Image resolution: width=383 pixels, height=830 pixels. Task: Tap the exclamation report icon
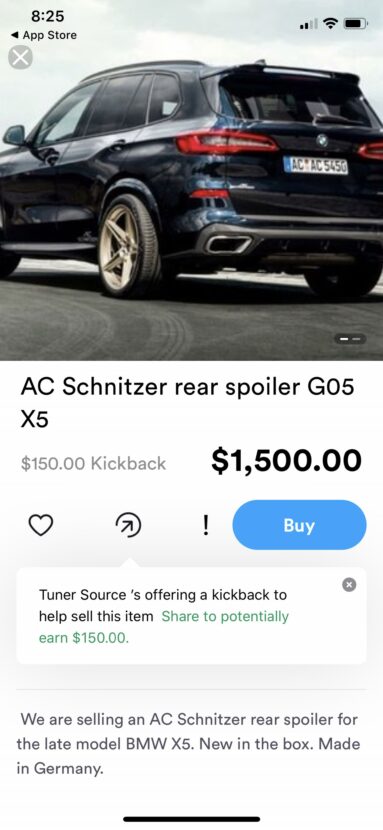[205, 525]
